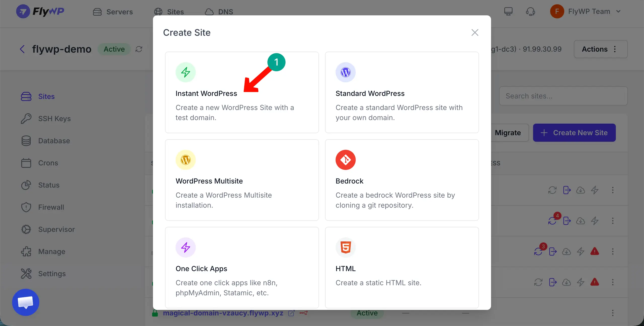Choose the HTML static site card
Screen dimensions: 644x326
(402, 268)
